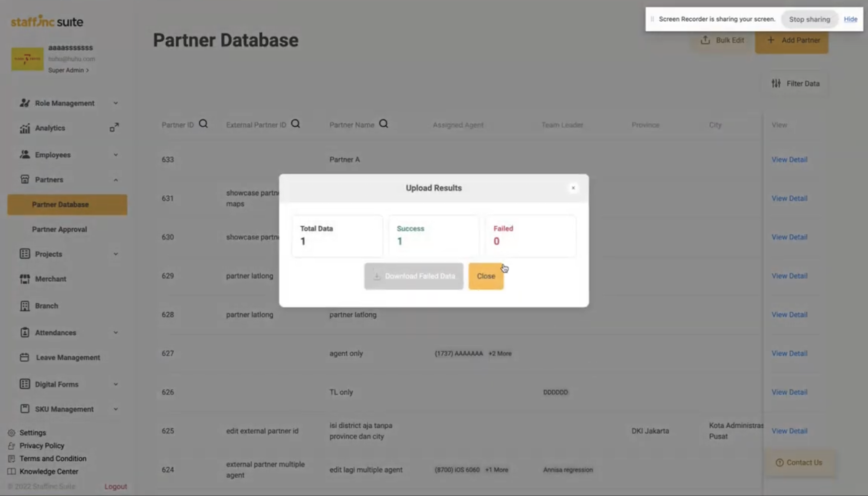
Task: Click the External Partner ID search icon
Action: (296, 124)
